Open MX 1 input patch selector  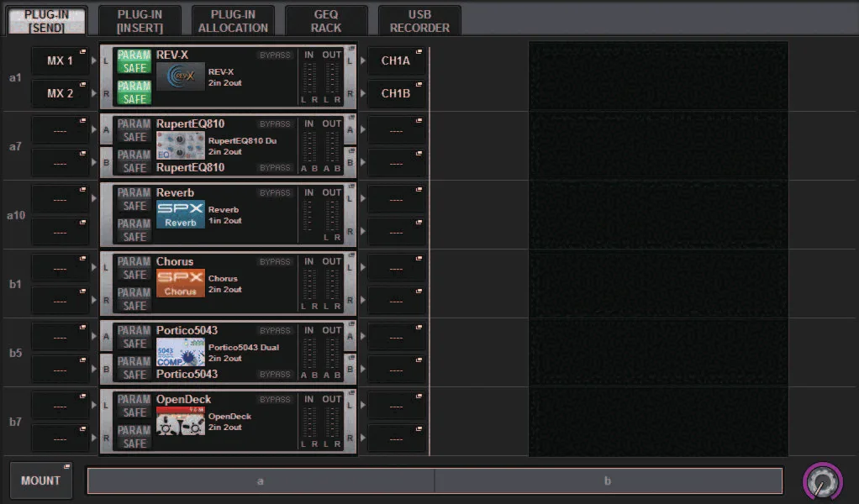click(61, 60)
